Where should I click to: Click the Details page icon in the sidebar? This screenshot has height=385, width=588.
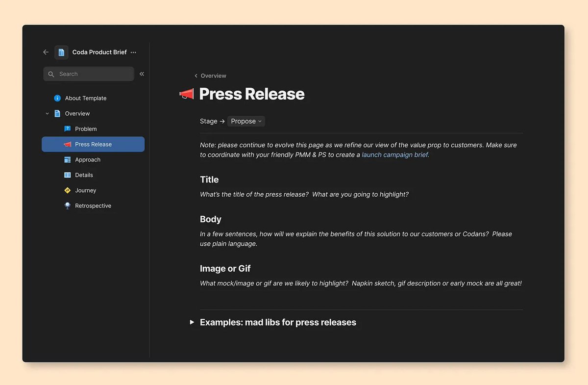click(67, 175)
